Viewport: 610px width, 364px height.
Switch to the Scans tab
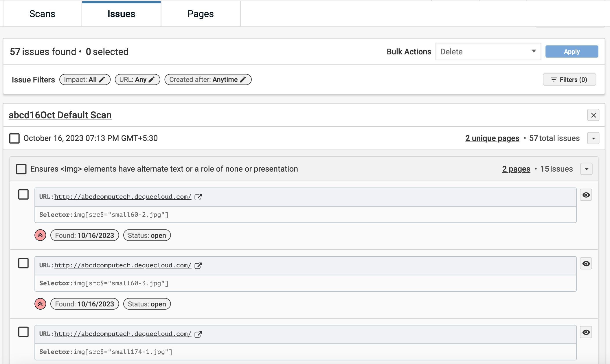coord(42,14)
